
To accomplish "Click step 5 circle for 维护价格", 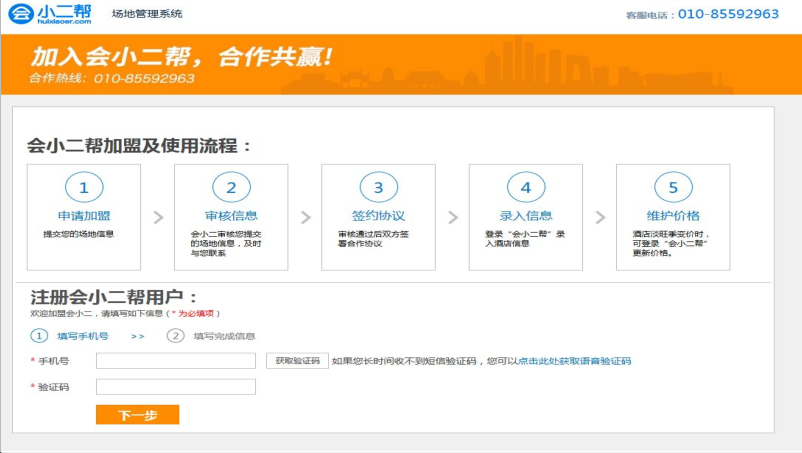I will point(673,187).
